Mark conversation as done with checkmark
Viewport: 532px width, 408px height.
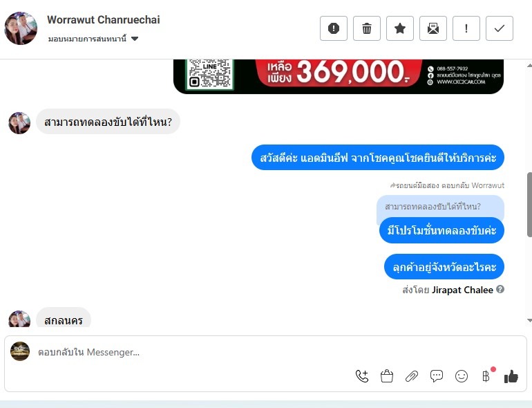[500, 28]
